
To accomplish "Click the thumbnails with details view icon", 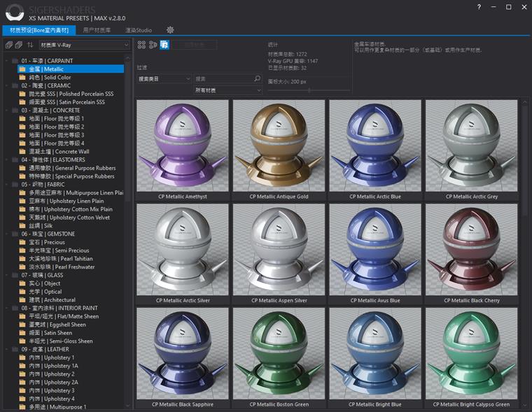I will click(153, 45).
